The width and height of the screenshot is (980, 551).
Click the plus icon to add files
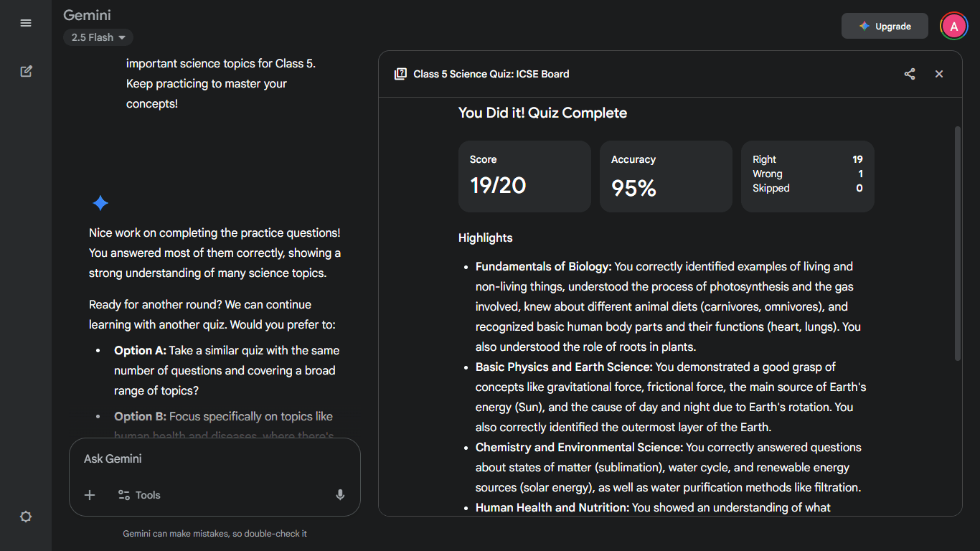(90, 495)
